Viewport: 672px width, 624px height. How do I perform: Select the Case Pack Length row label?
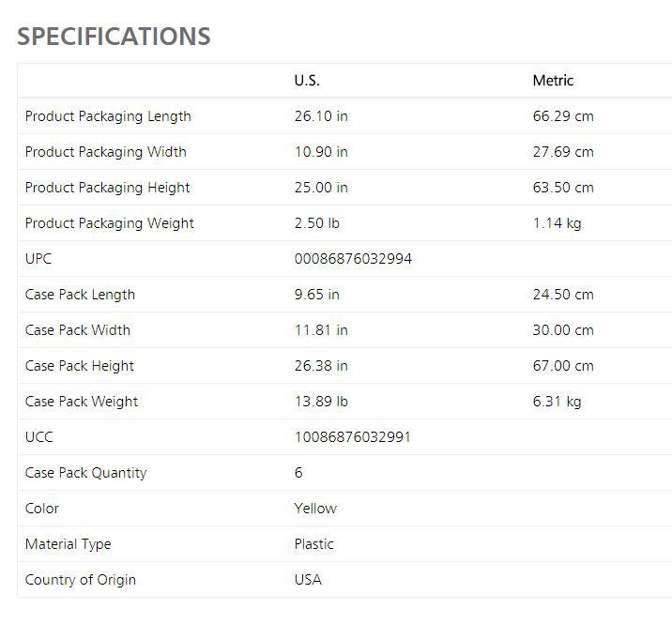pos(80,295)
